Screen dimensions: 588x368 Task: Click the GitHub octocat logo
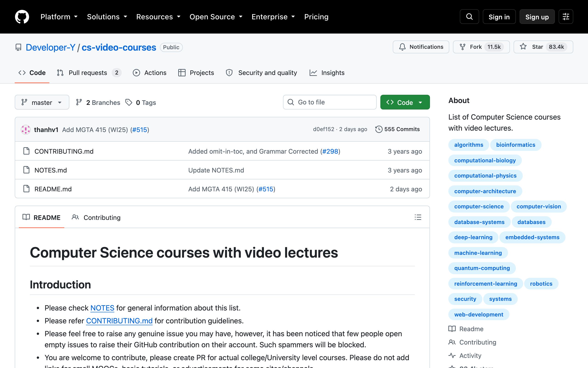pos(22,17)
